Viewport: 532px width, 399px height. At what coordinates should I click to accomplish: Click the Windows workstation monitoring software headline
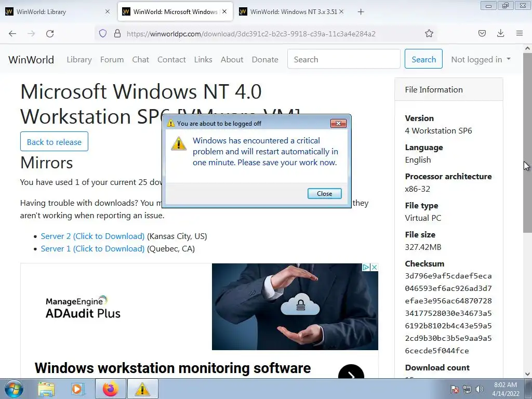(x=172, y=368)
